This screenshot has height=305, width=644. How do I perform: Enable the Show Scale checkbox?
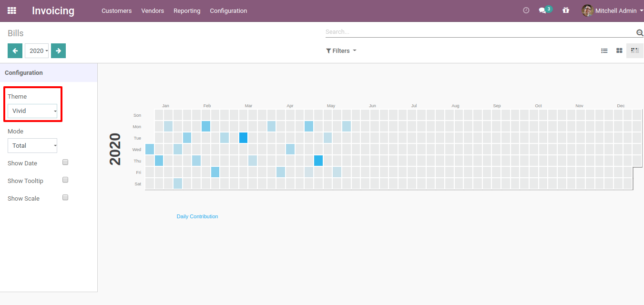pos(65,198)
